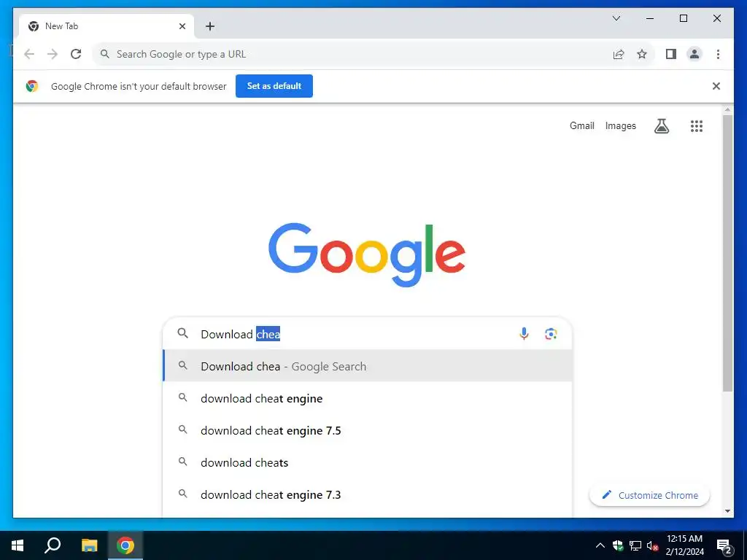Open the Windows Start menu

18,545
